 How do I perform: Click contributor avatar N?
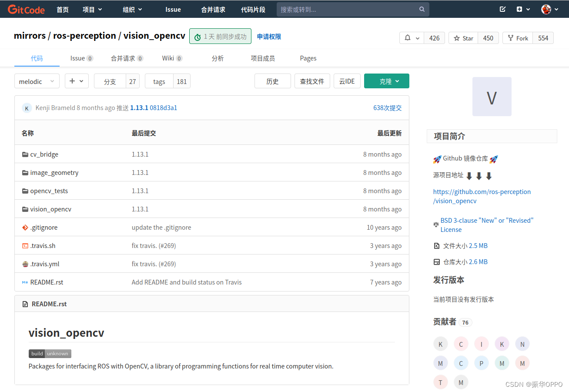pyautogui.click(x=522, y=344)
